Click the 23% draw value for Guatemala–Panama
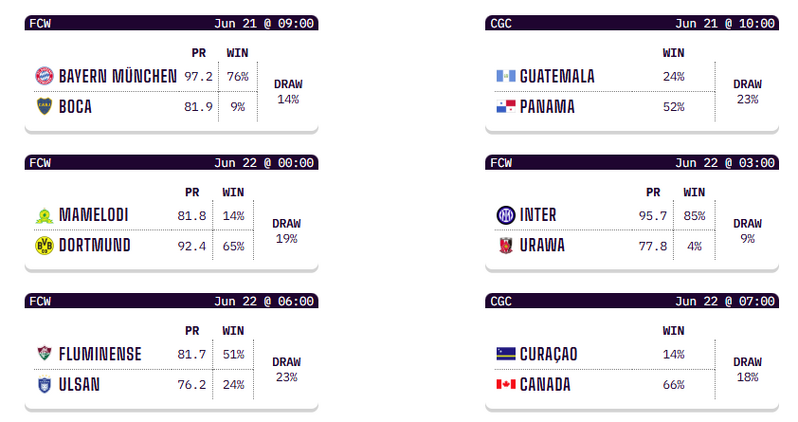The width and height of the screenshot is (798, 422). point(747,99)
